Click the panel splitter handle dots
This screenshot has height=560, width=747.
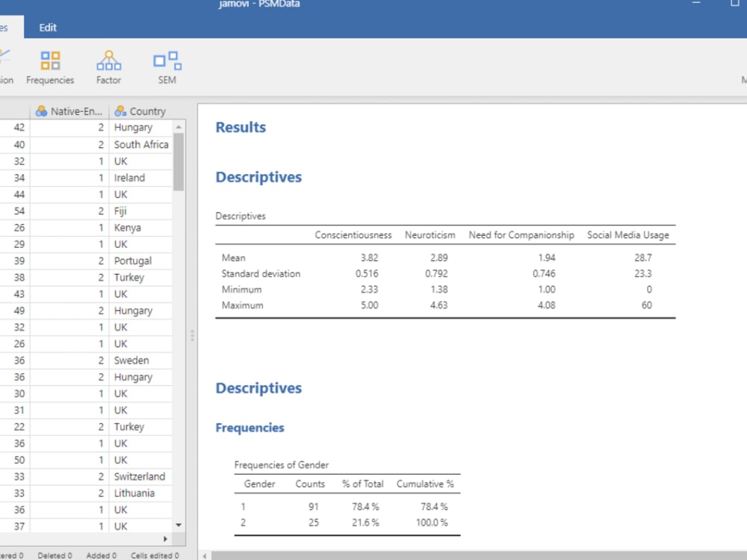(x=193, y=336)
